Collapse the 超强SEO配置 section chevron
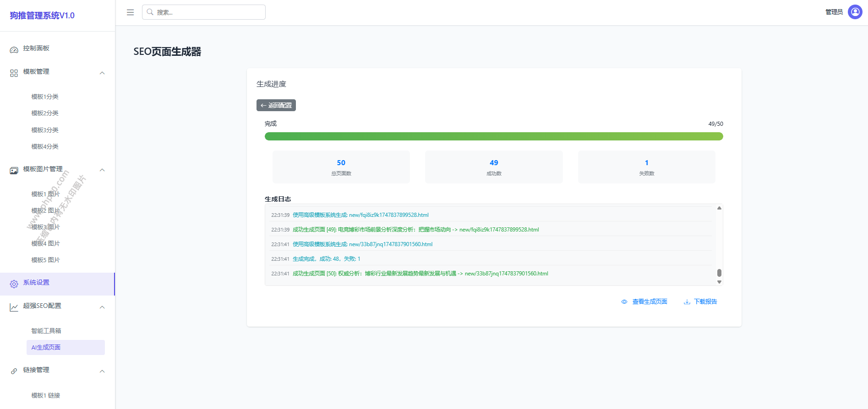868x409 pixels. [x=102, y=307]
